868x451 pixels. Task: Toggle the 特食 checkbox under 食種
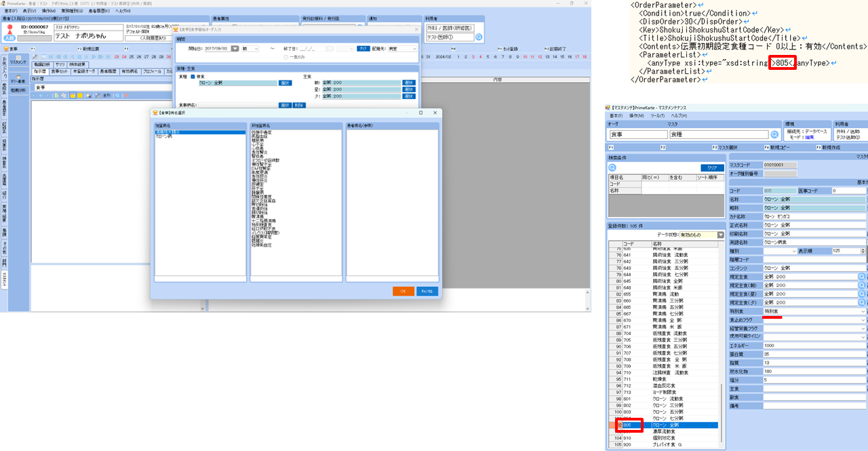(193, 76)
